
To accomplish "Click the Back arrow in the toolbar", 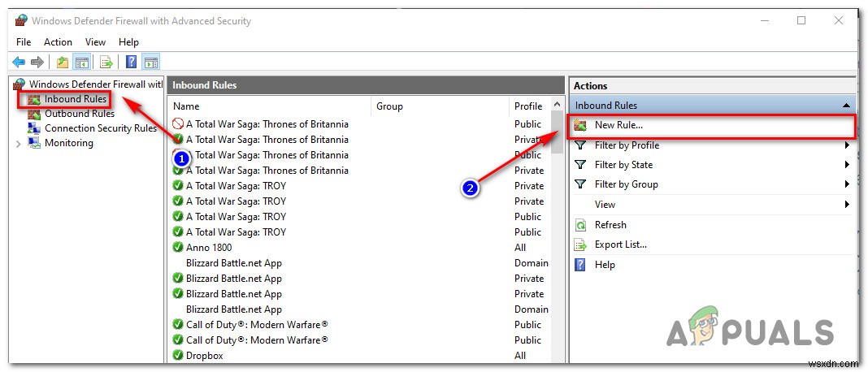I will point(19,62).
